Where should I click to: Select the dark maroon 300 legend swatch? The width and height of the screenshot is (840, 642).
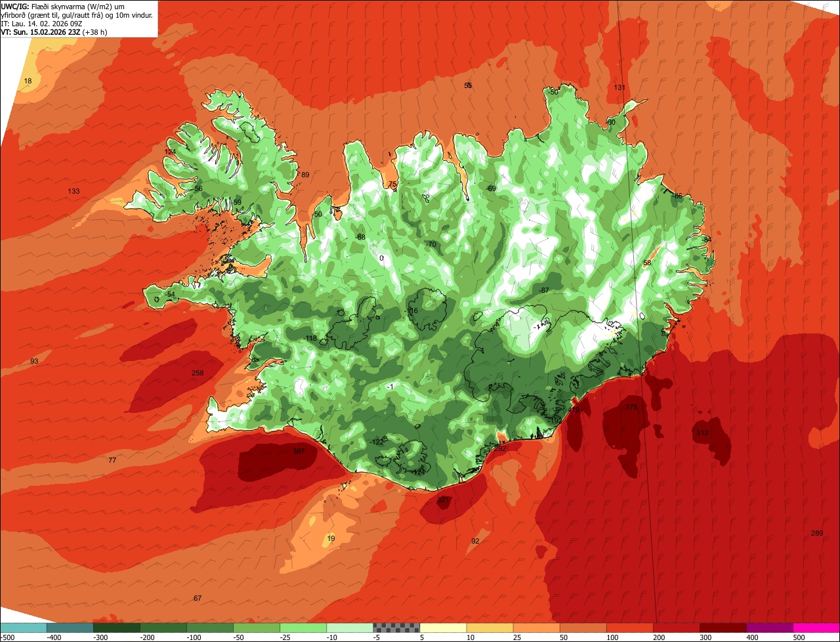click(x=723, y=628)
